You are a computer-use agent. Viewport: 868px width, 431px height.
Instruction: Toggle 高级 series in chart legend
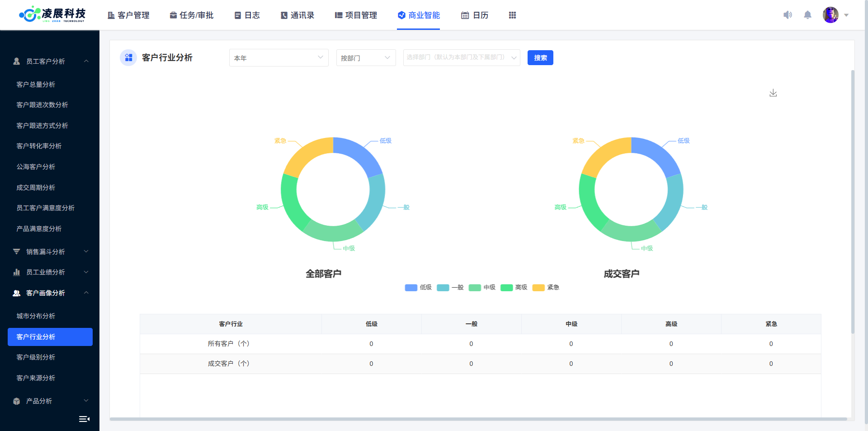514,288
